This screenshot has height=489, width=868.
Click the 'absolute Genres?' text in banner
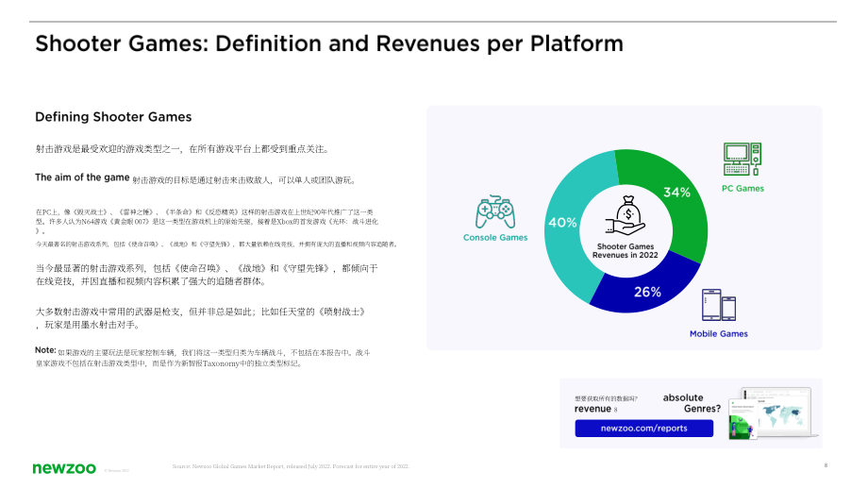point(692,403)
